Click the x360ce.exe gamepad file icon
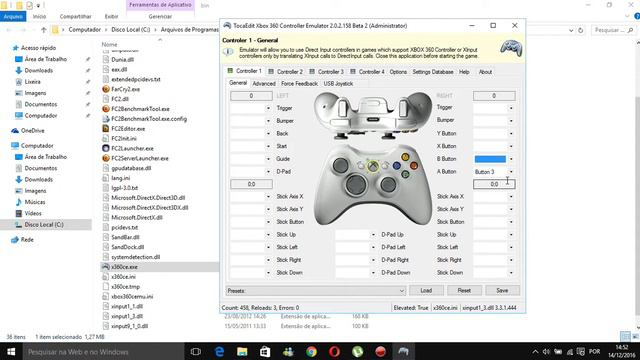 pyautogui.click(x=106, y=267)
